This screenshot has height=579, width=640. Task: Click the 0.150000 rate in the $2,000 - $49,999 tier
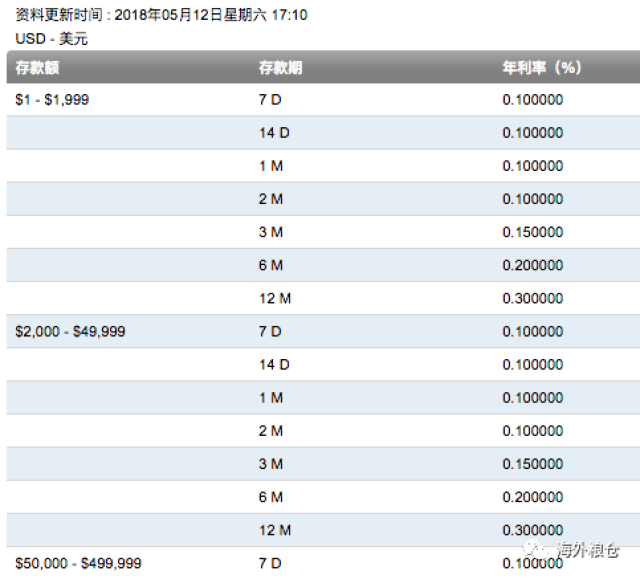click(533, 464)
